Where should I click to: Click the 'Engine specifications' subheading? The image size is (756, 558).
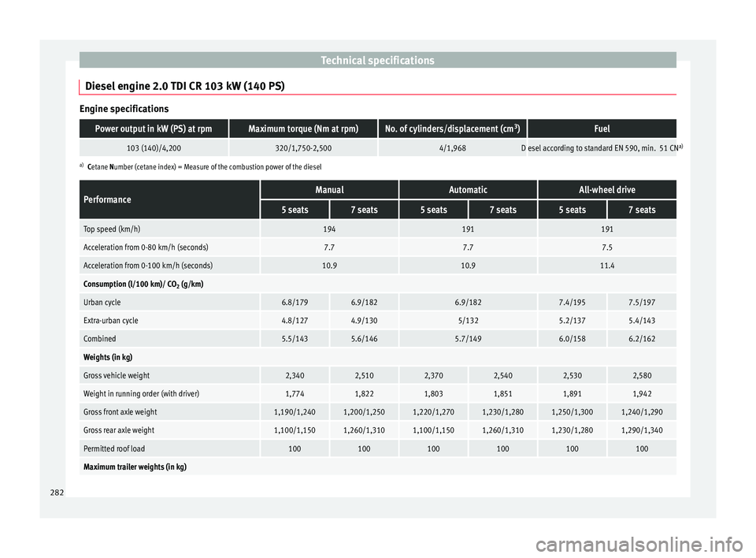124,109
